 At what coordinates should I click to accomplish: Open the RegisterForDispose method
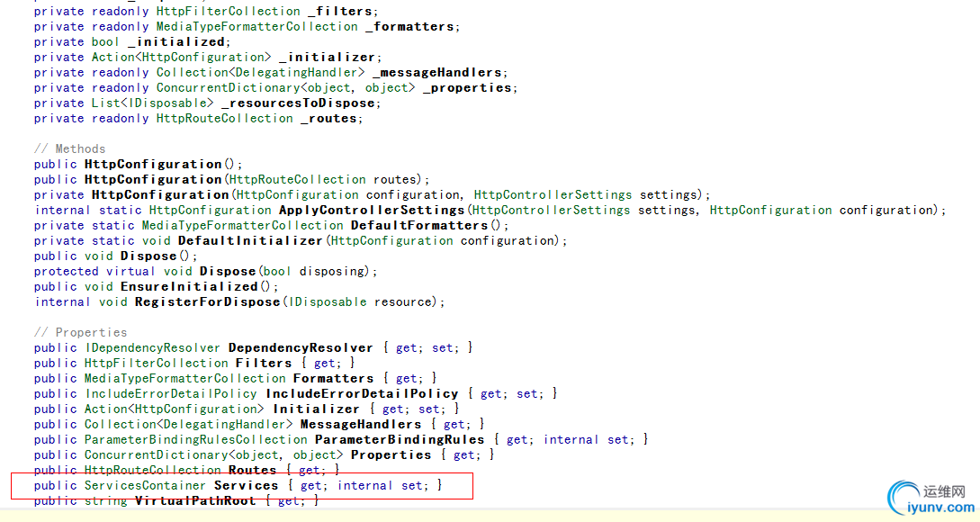tap(208, 301)
